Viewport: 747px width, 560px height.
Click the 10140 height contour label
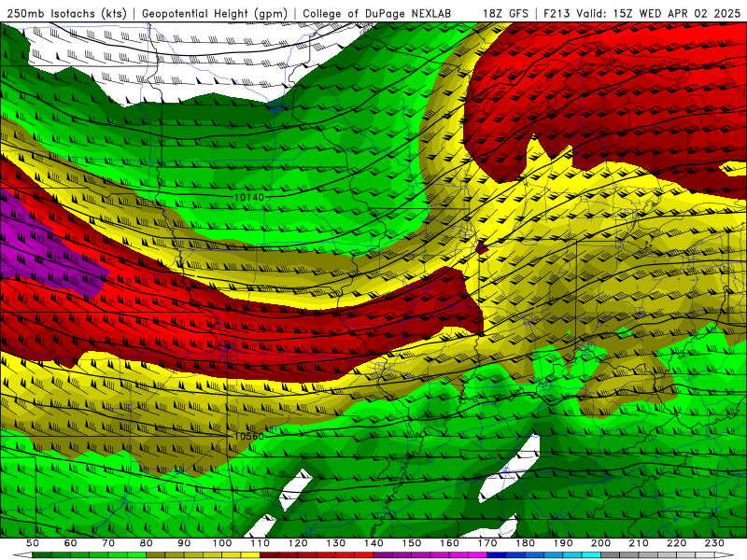tap(249, 197)
